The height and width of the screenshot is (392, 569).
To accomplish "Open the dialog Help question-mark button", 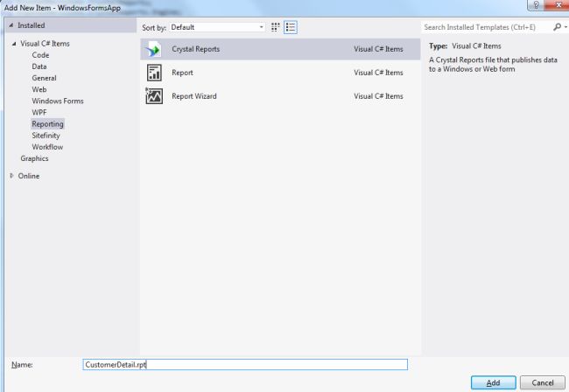I will [536, 5].
